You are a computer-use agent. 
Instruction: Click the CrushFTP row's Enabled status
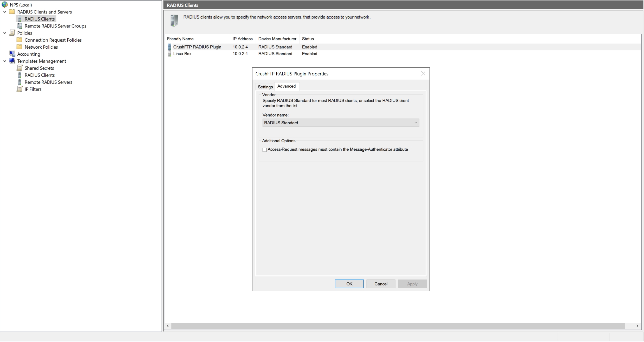point(309,47)
